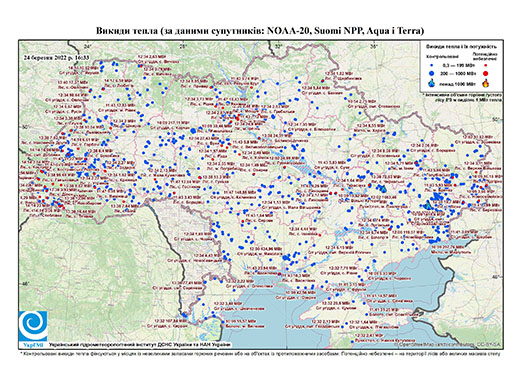Click the small red dot in legend
The width and height of the screenshot is (520, 368).
click(x=485, y=65)
